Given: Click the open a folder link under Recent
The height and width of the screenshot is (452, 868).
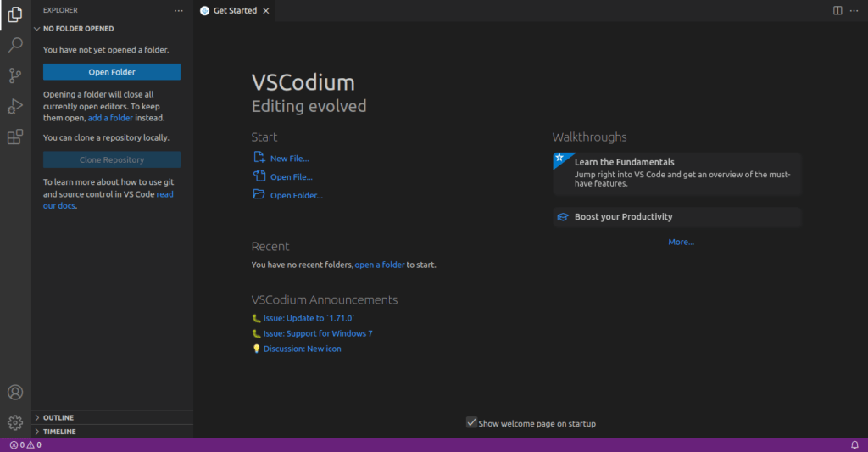Looking at the screenshot, I should click(x=380, y=265).
